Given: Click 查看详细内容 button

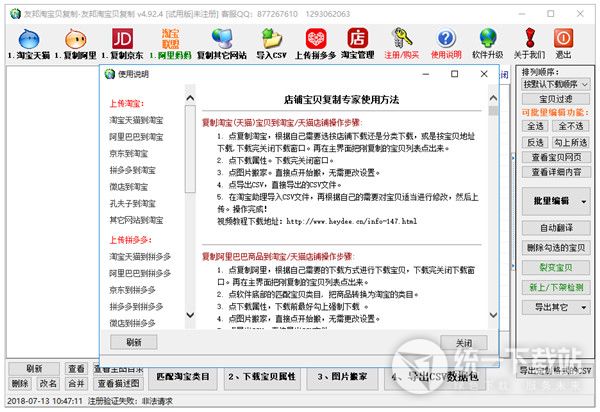Looking at the screenshot, I should pyautogui.click(x=556, y=172).
